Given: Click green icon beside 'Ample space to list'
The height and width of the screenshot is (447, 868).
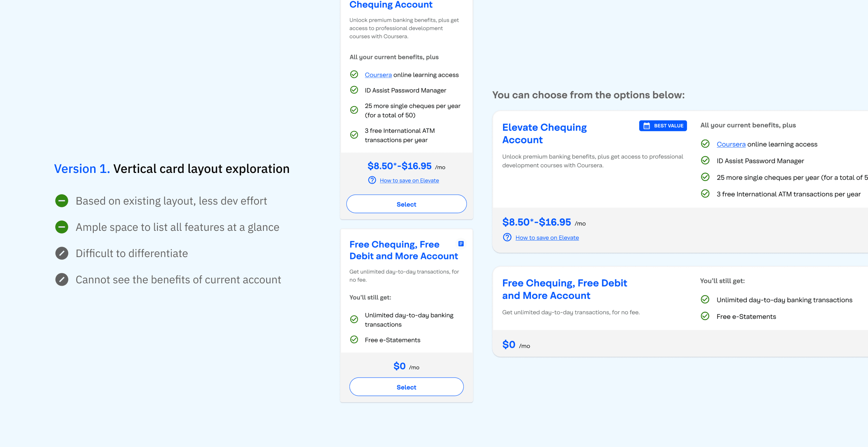Looking at the screenshot, I should 62,227.
